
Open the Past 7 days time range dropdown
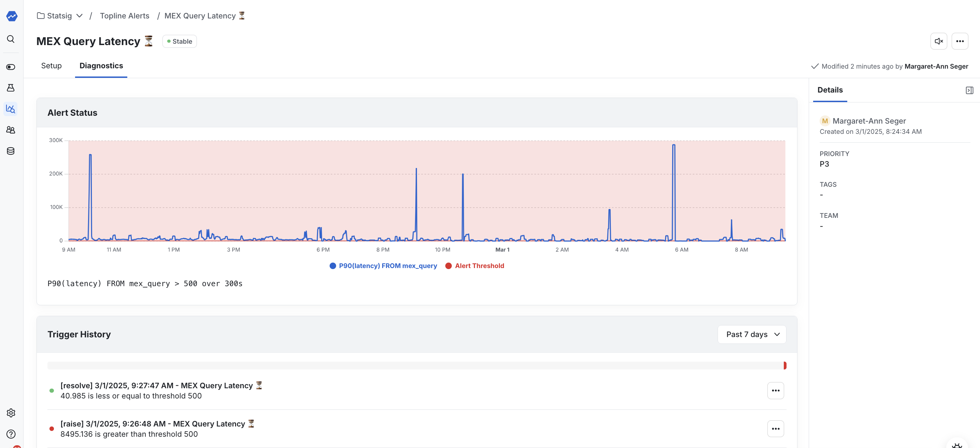[x=751, y=334]
